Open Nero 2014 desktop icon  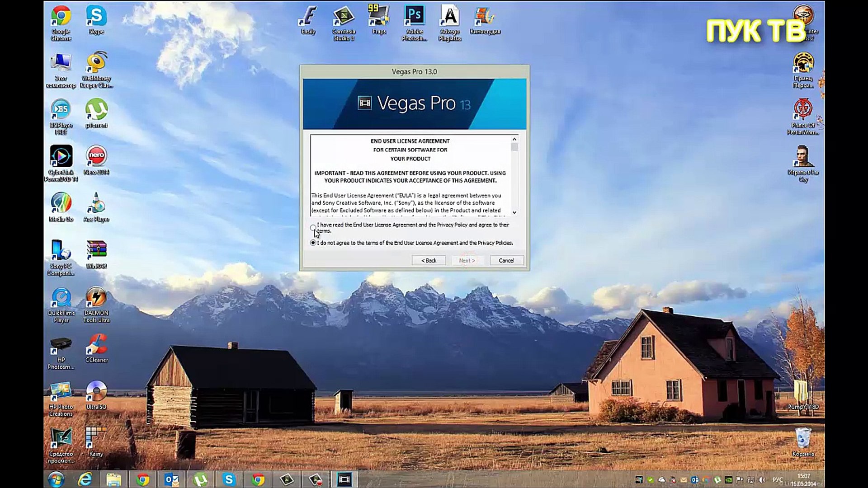[x=96, y=160]
